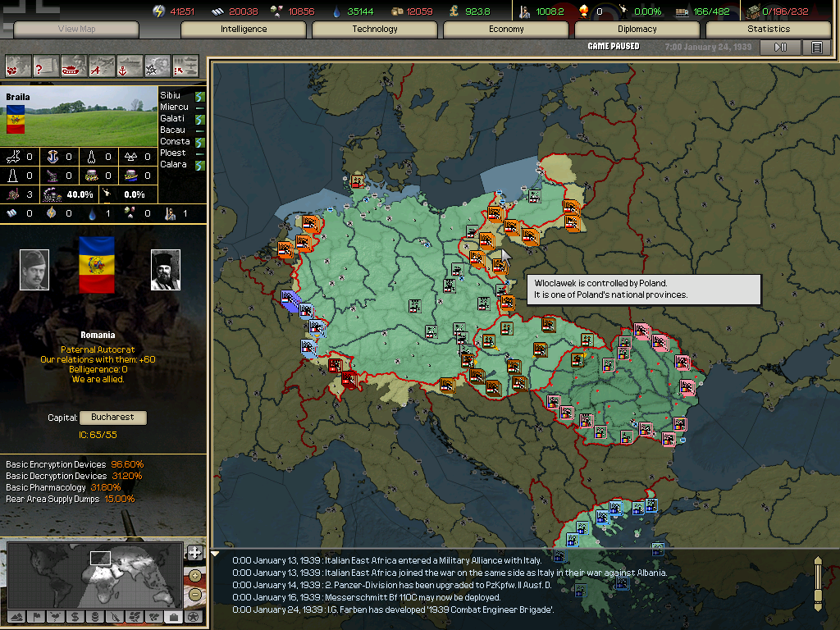Click the Basic Encryption Devices research entry
Viewport: 840px width, 630px height.
75,464
